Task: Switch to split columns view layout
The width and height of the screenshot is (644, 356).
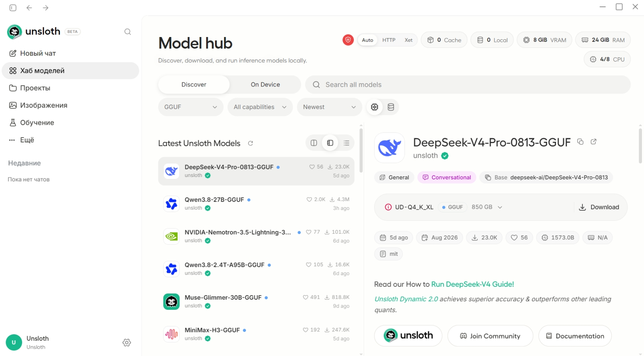Action: click(x=314, y=143)
